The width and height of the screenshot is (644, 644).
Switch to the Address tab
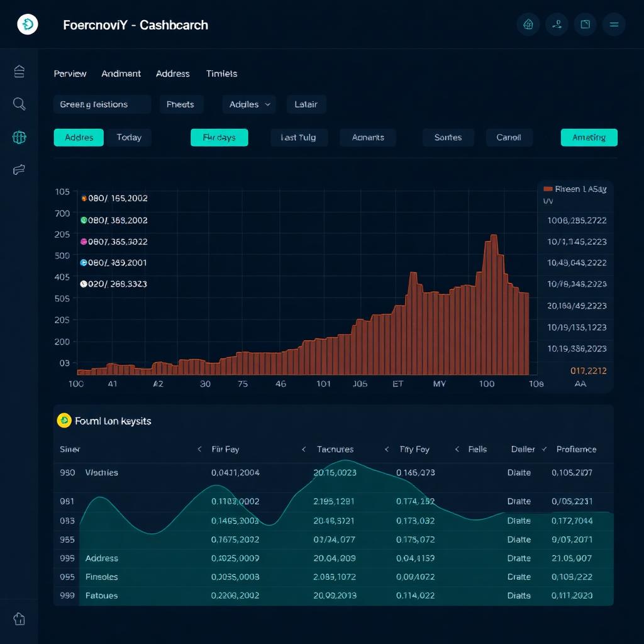(173, 74)
